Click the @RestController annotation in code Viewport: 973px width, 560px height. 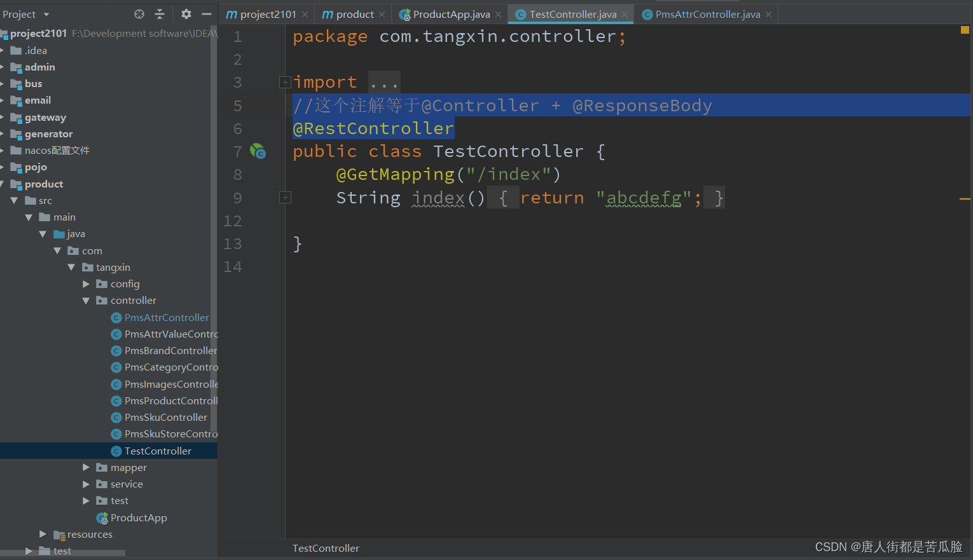click(373, 128)
